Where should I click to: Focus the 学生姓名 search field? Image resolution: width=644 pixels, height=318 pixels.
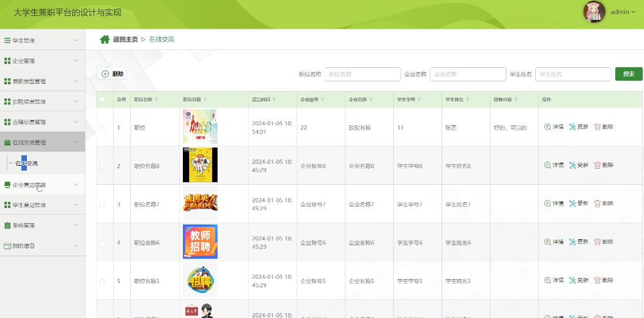[573, 75]
